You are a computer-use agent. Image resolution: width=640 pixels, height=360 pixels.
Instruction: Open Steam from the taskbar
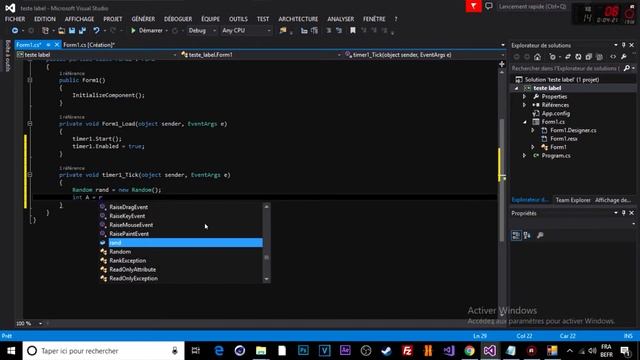point(386,351)
